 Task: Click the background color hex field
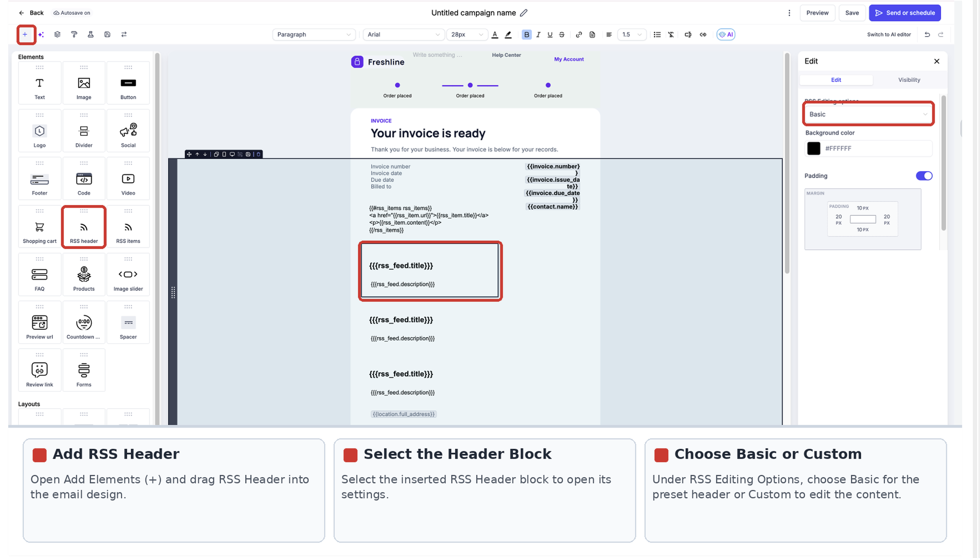click(x=868, y=148)
